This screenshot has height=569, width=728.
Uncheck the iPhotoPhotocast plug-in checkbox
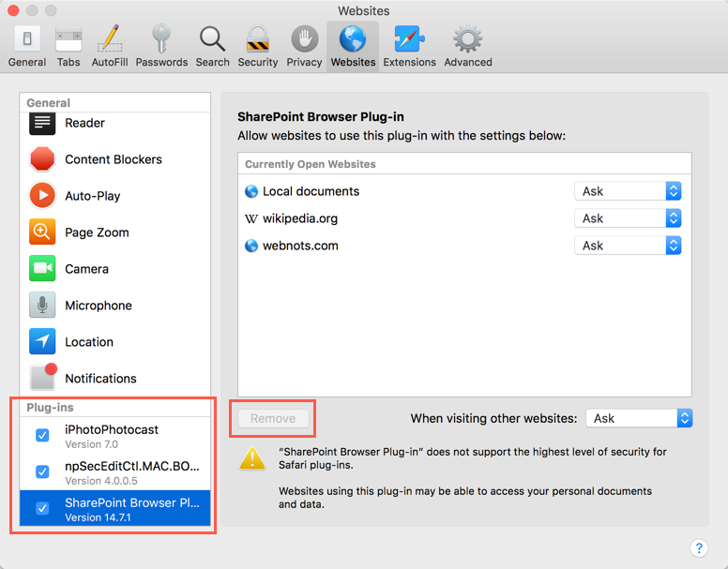[42, 435]
